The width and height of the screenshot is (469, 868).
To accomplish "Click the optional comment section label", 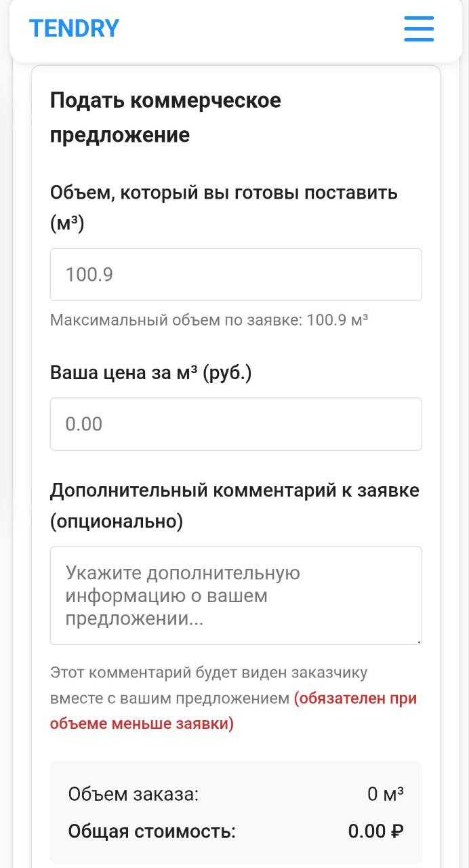I will pos(234,505).
